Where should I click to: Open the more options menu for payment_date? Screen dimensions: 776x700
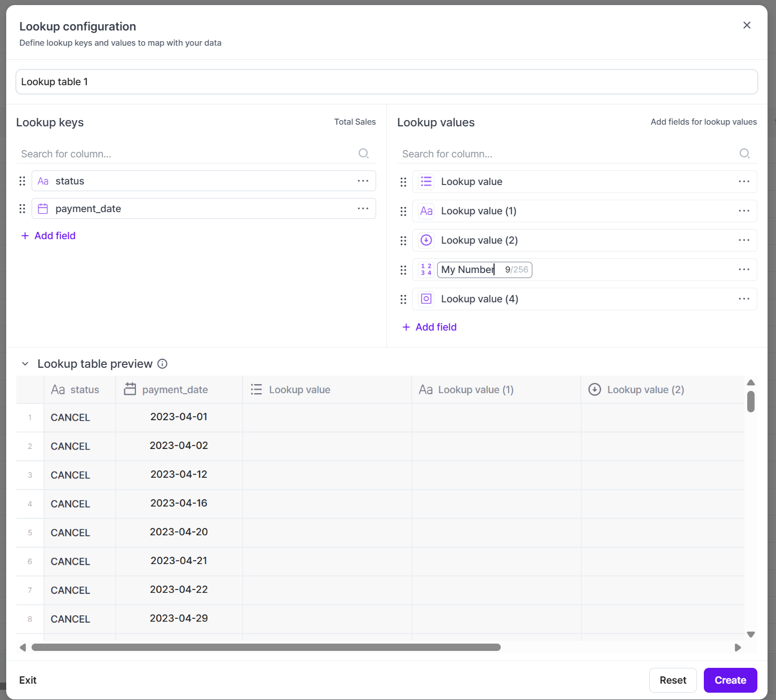(x=363, y=209)
